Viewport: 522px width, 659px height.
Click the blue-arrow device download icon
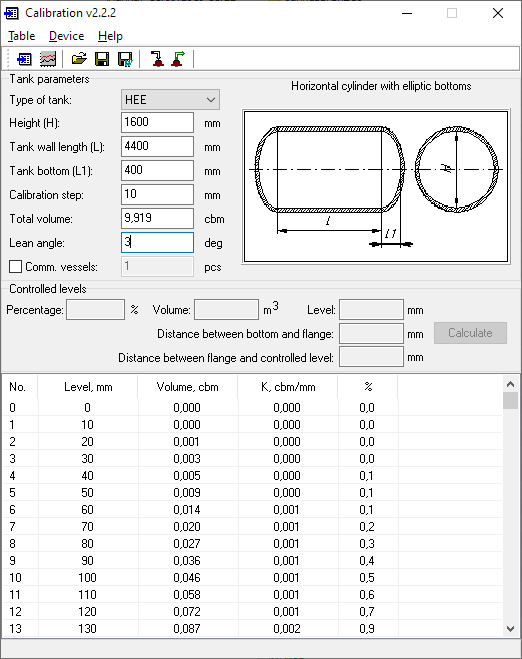[x=158, y=59]
